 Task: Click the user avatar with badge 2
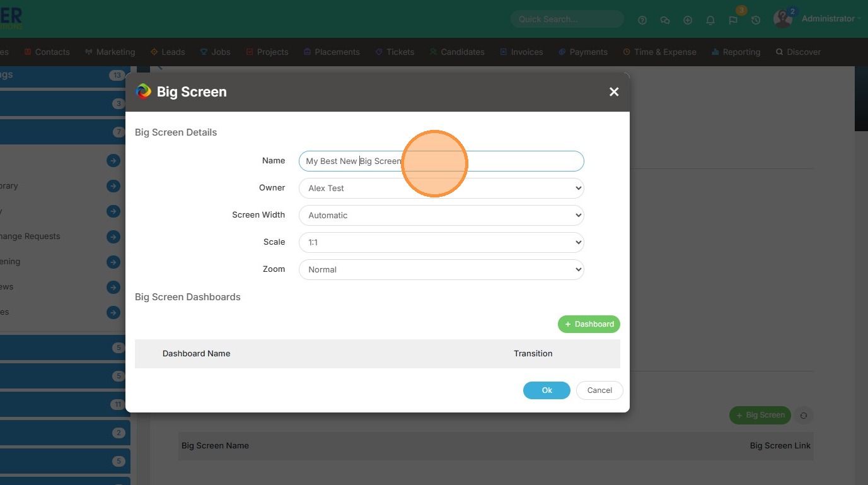783,18
